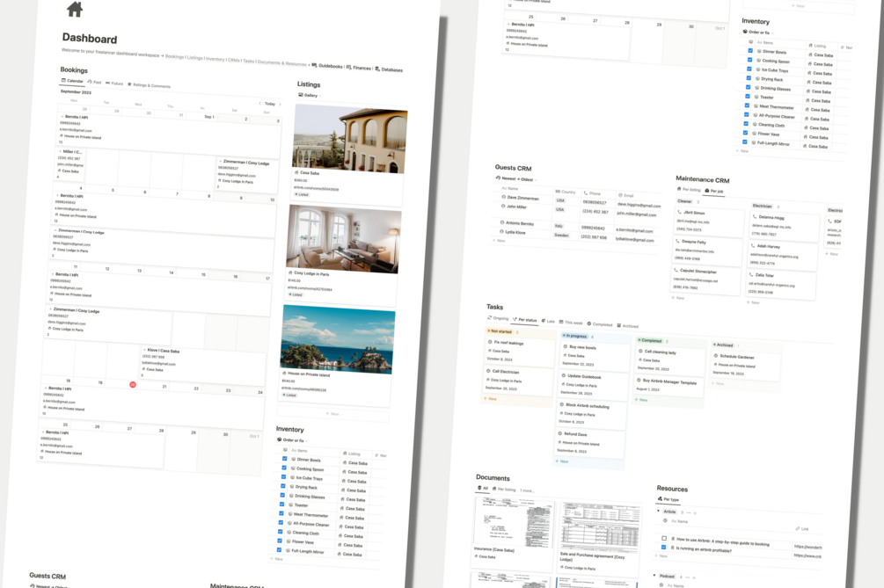Image resolution: width=884 pixels, height=588 pixels.
Task: Click the page icon beside 'Is running an airbnb profitable?'
Action: point(671,548)
